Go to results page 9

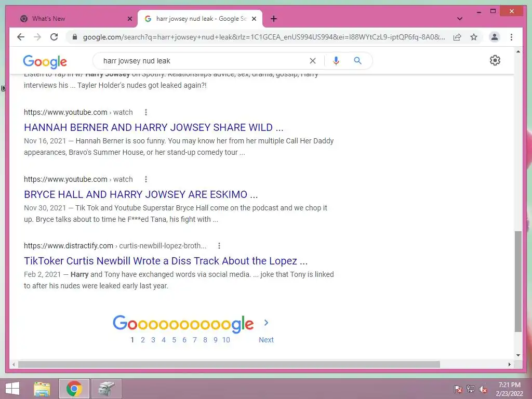[216, 340]
